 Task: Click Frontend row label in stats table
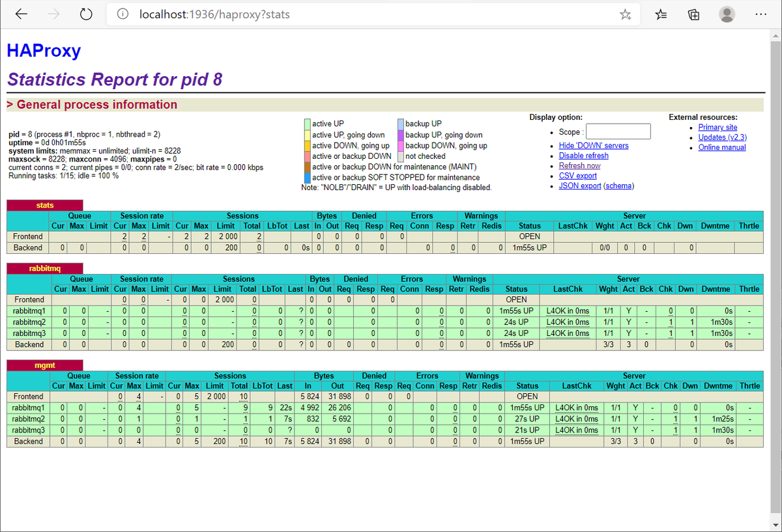pos(28,236)
